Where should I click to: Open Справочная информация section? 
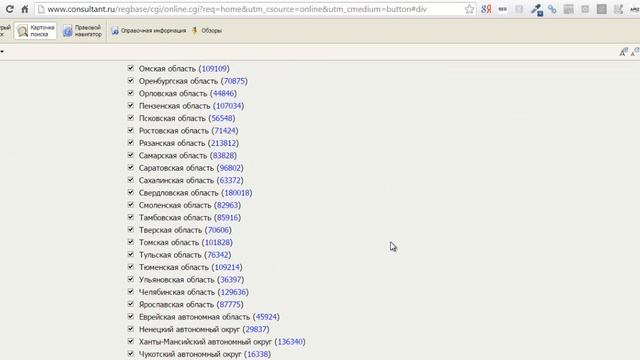pyautogui.click(x=149, y=31)
